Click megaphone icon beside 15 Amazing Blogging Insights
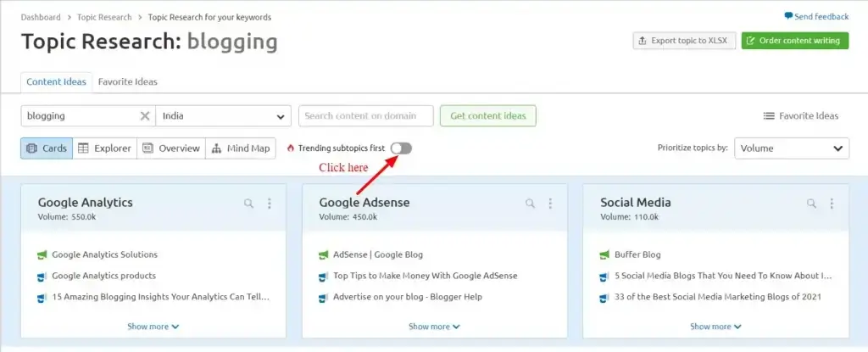 [x=42, y=297]
